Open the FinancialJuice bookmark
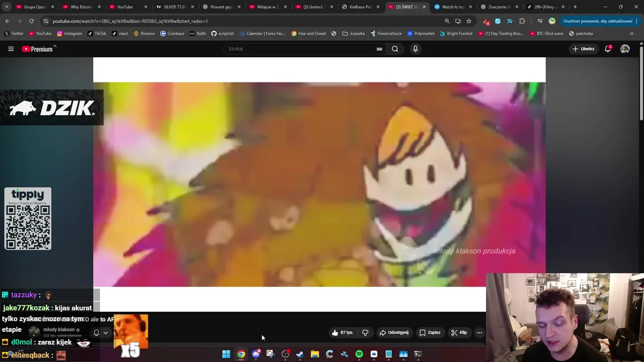The image size is (644, 362). click(386, 33)
